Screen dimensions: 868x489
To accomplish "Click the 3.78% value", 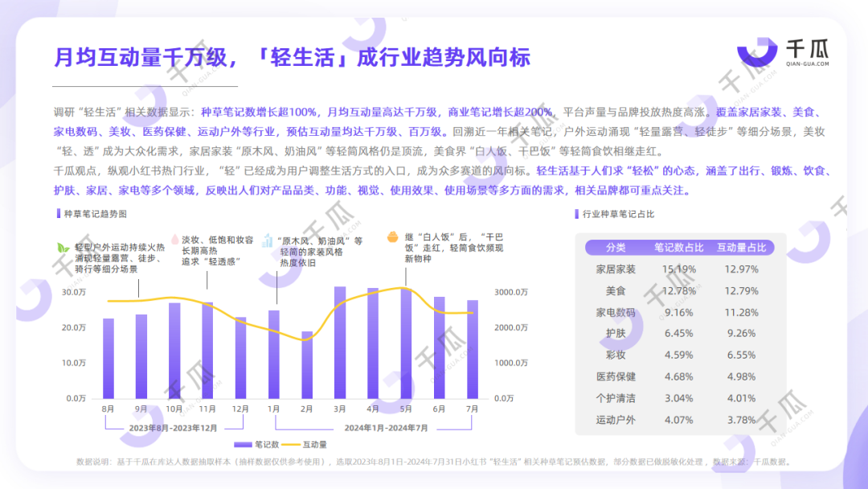I will 741,420.
